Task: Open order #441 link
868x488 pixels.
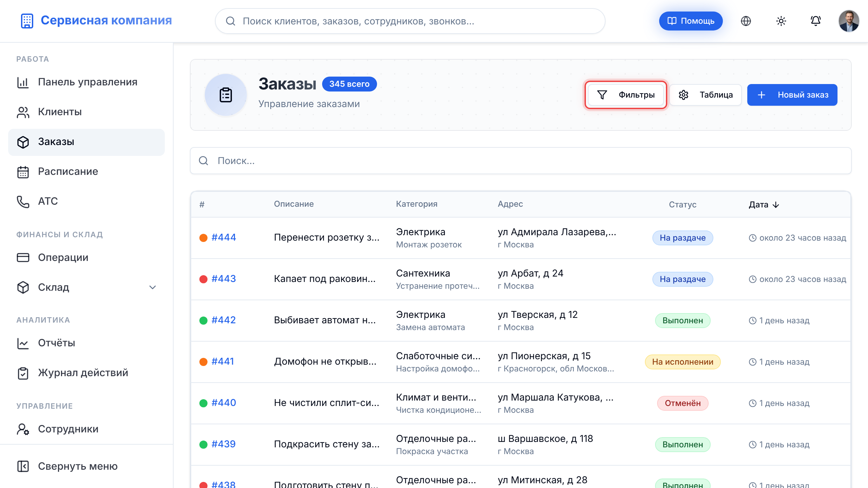Action: (x=223, y=362)
